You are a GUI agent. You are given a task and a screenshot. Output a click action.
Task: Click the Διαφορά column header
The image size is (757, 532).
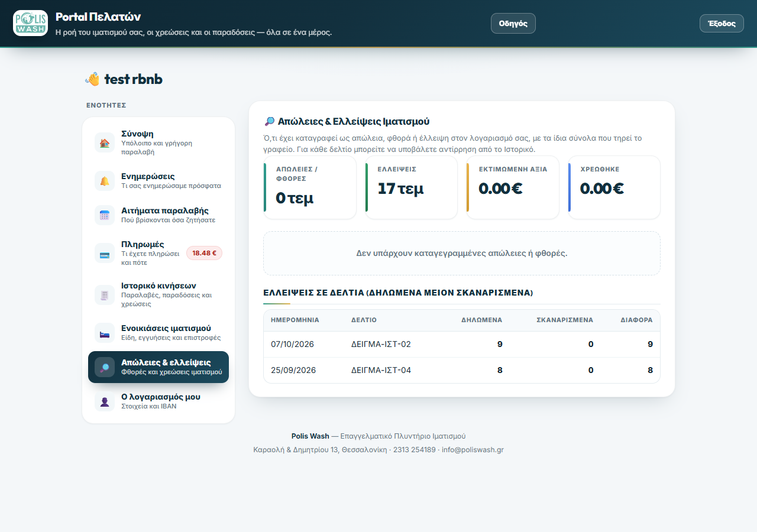(636, 320)
